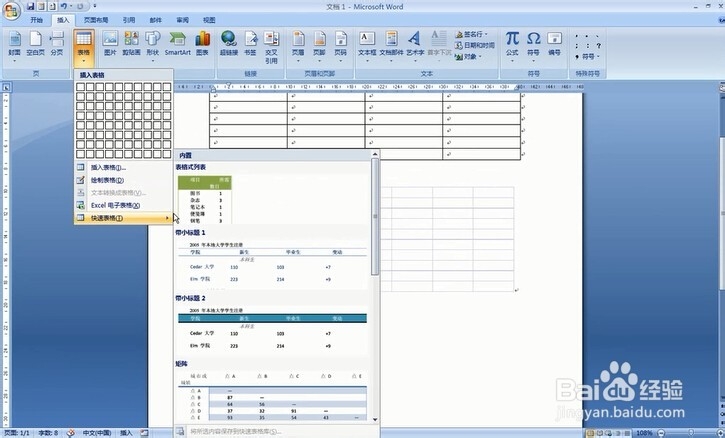Save the document via quick access toolbar
725x438 pixels.
(x=31, y=6)
